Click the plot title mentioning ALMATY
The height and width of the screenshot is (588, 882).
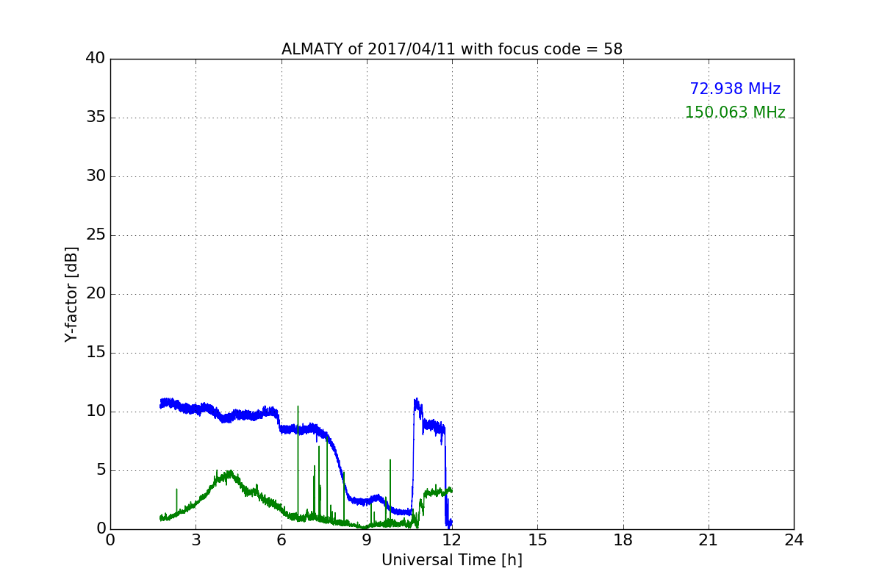pyautogui.click(x=452, y=49)
